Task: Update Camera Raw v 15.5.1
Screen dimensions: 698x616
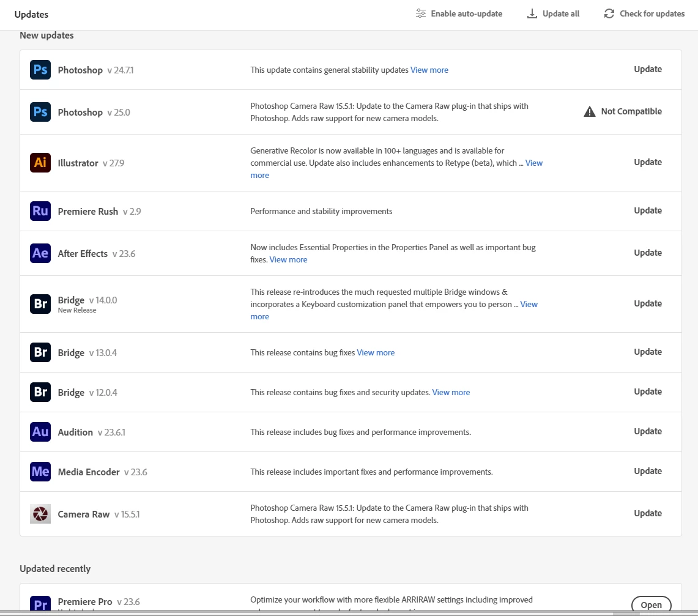Action: [648, 513]
